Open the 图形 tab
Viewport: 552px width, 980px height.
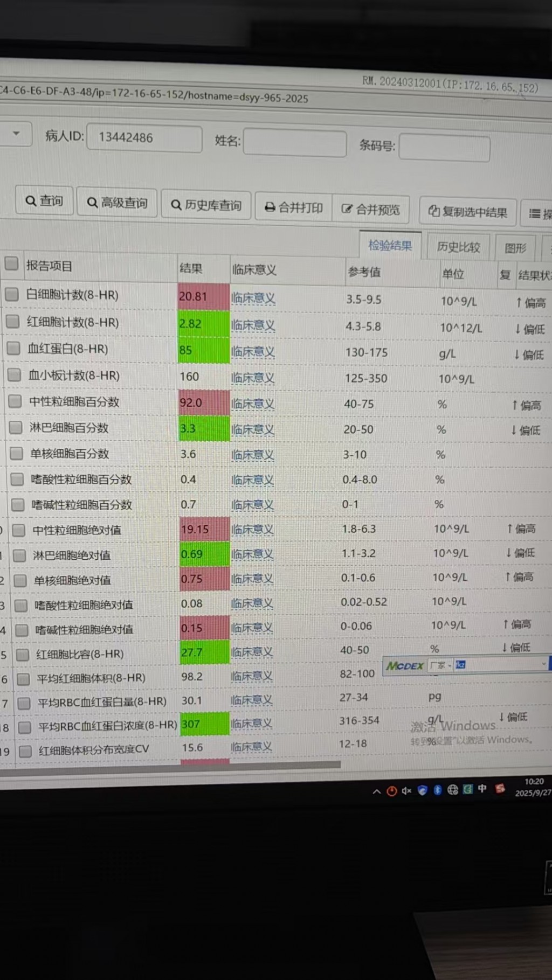(x=515, y=248)
